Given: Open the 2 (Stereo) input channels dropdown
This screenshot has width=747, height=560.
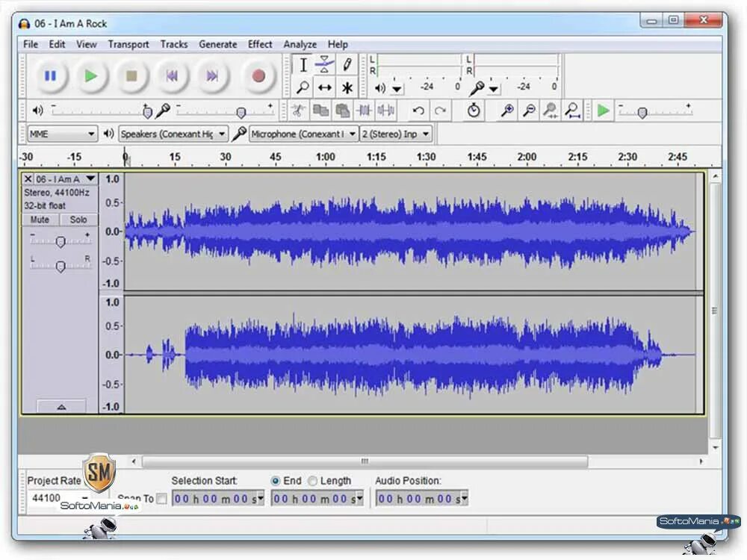Looking at the screenshot, I should [396, 134].
